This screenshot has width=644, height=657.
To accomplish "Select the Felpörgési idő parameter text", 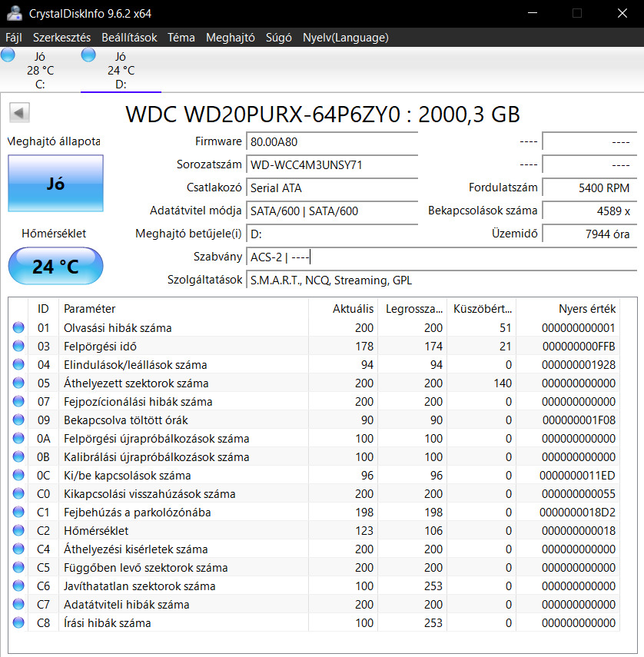I will pos(100,346).
